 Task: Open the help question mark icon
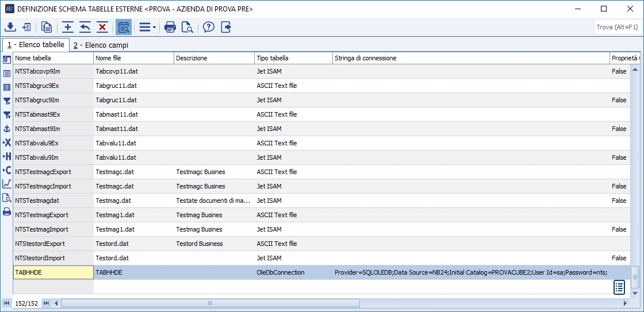pos(209,27)
